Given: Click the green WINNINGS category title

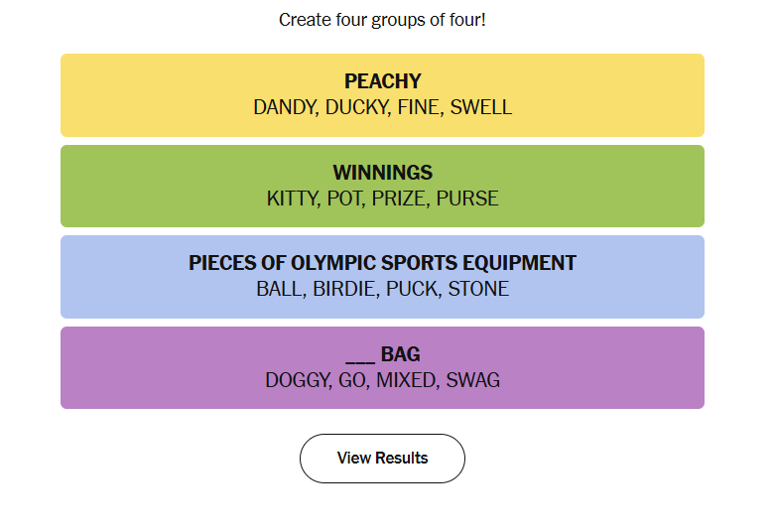Looking at the screenshot, I should (382, 173).
